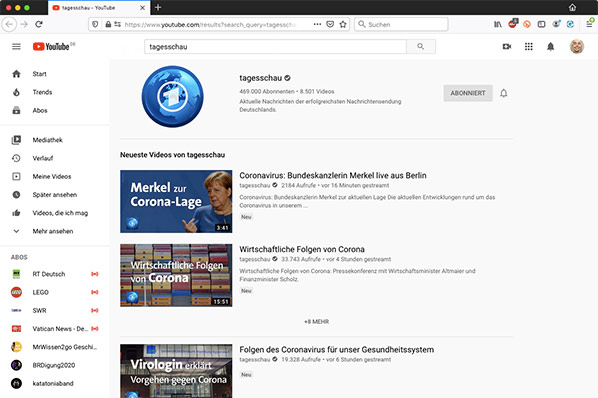
Task: Open the BRDigung2020 subscription
Action: coord(55,365)
